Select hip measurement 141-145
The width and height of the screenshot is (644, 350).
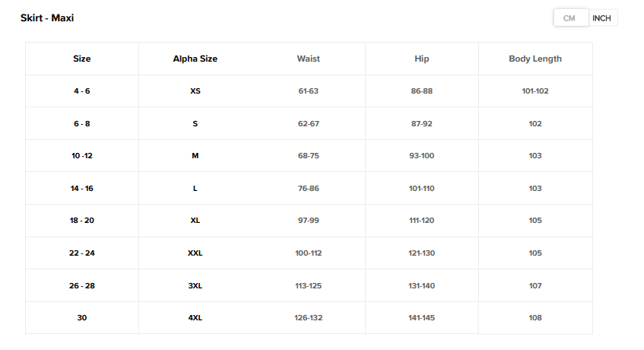coord(422,318)
